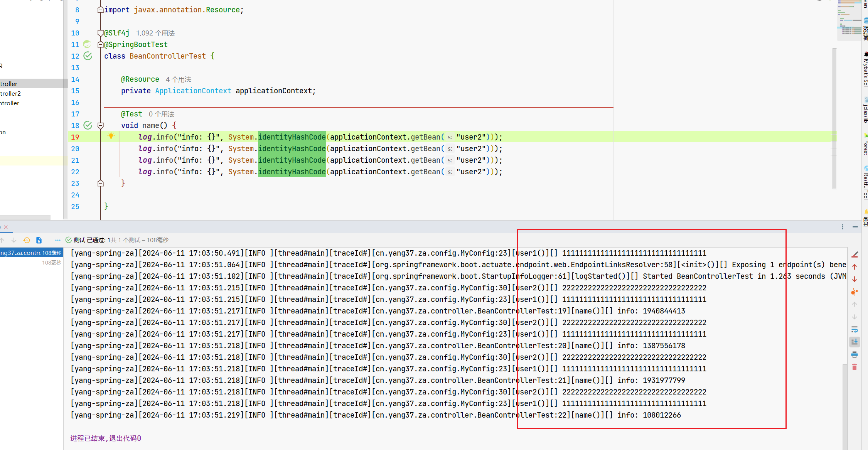
Task: Click the orange plugin icon in console toolbar
Action: pyautogui.click(x=855, y=292)
